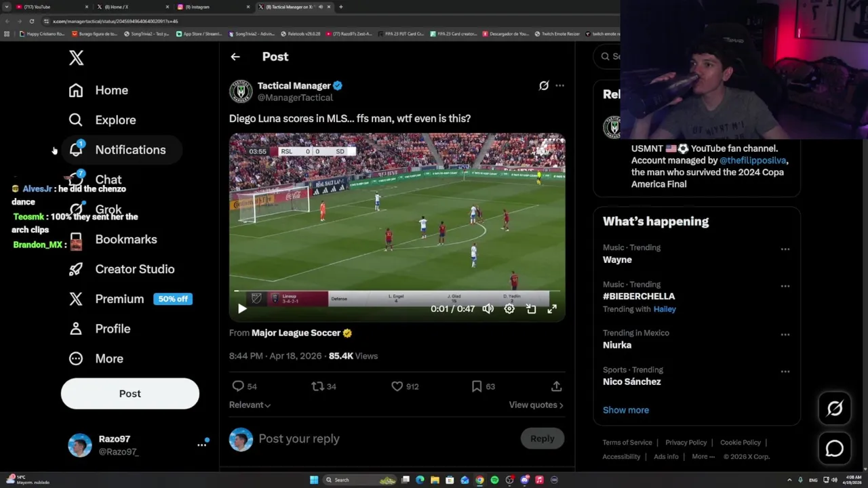The width and height of the screenshot is (868, 488).
Task: Open Creator Studio in the sidebar
Action: point(121,269)
